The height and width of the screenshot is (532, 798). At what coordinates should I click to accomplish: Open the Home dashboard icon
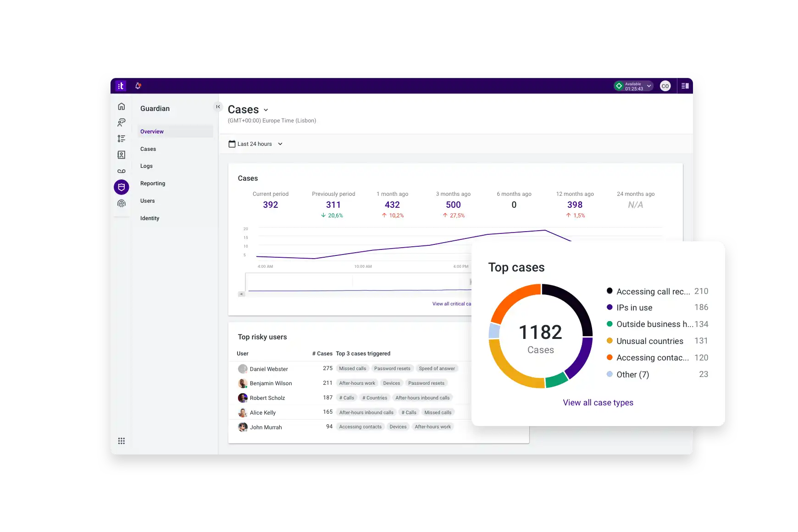(121, 106)
